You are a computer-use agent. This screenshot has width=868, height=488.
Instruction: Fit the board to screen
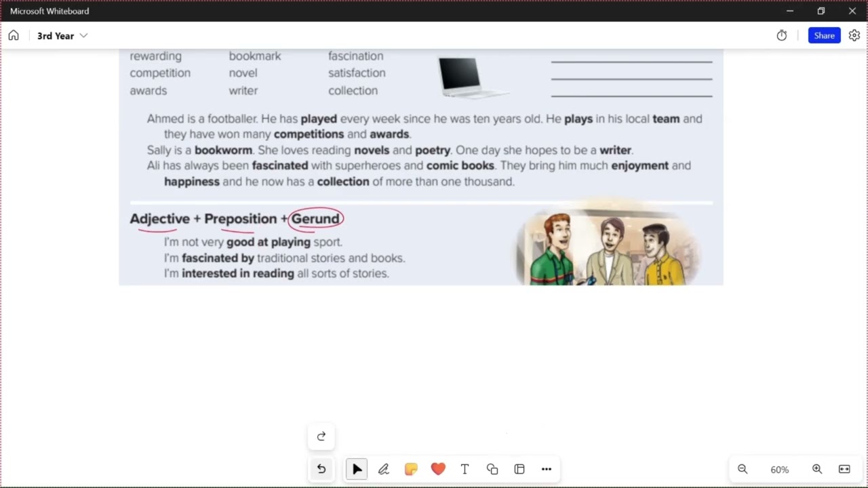click(844, 469)
